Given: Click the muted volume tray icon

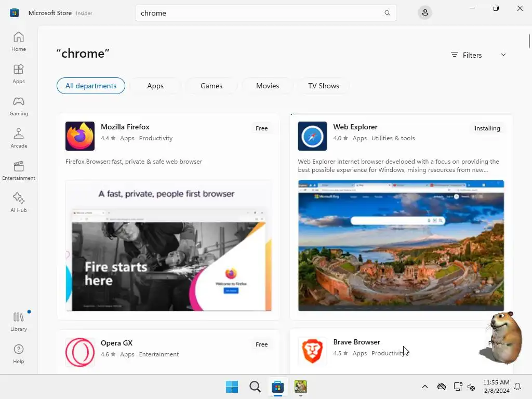Looking at the screenshot, I should (x=471, y=387).
